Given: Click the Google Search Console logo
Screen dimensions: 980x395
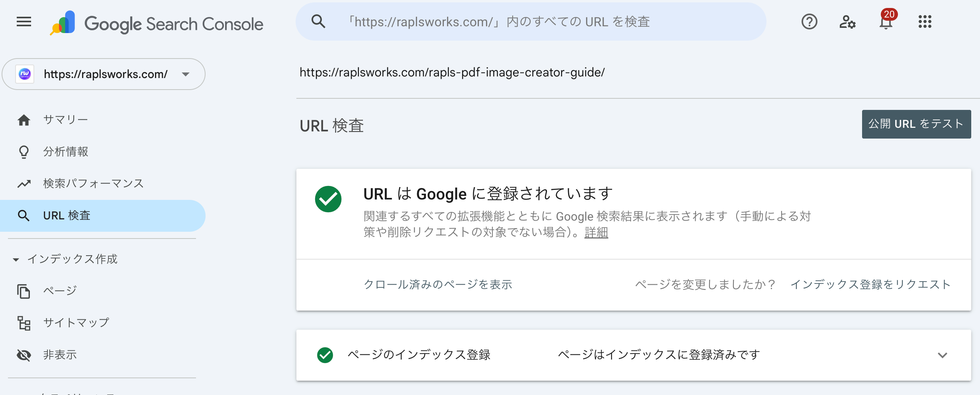Looking at the screenshot, I should click(156, 23).
